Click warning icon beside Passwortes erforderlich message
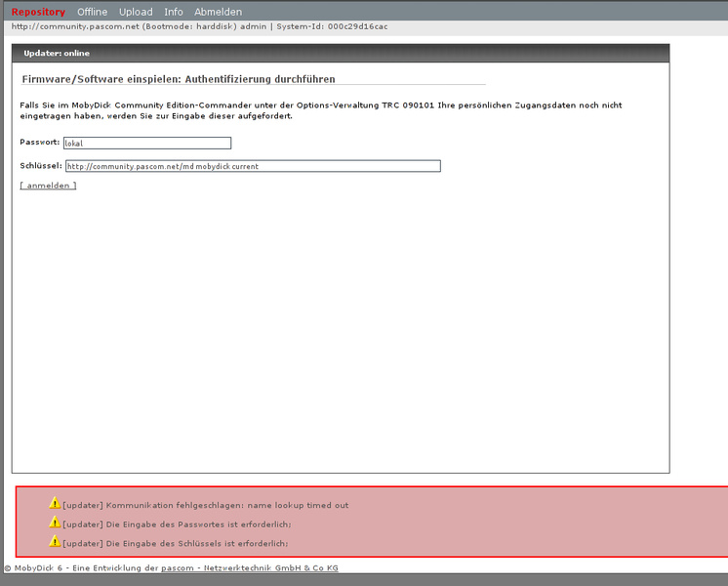Image resolution: width=728 pixels, height=586 pixels. [x=55, y=522]
